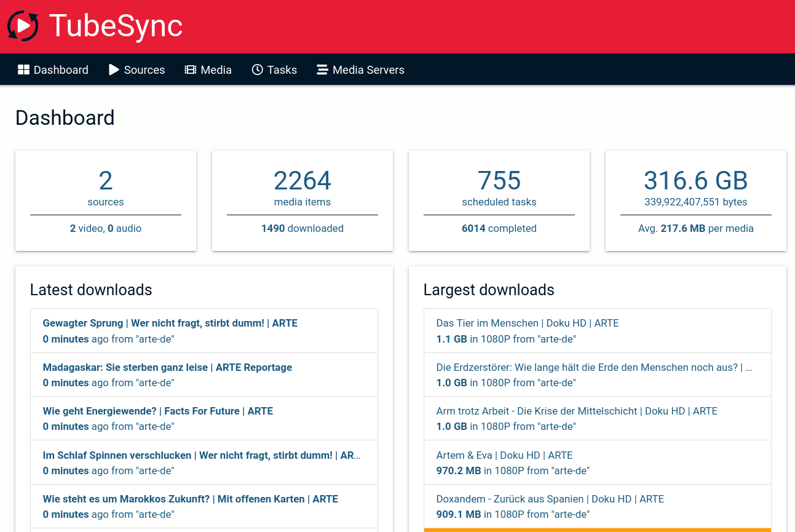
Task: Open 'Wie steht es um Marokkos Zukunft?' entry
Action: pos(204,506)
